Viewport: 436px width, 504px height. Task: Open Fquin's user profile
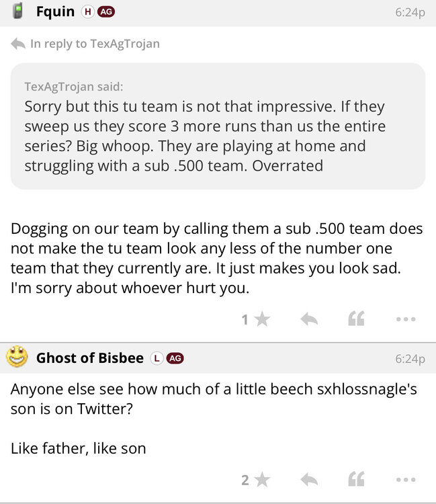tap(55, 11)
